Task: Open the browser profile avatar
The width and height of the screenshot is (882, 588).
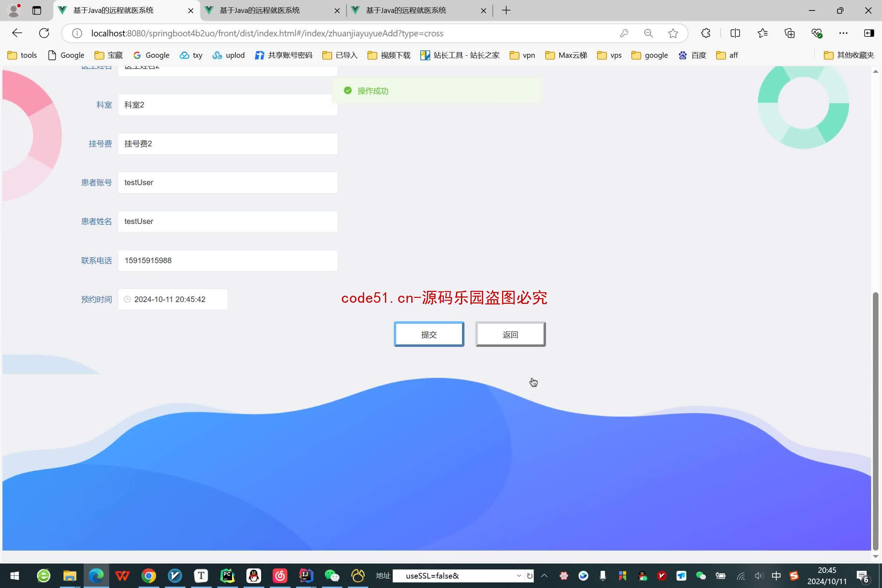Action: (14, 10)
